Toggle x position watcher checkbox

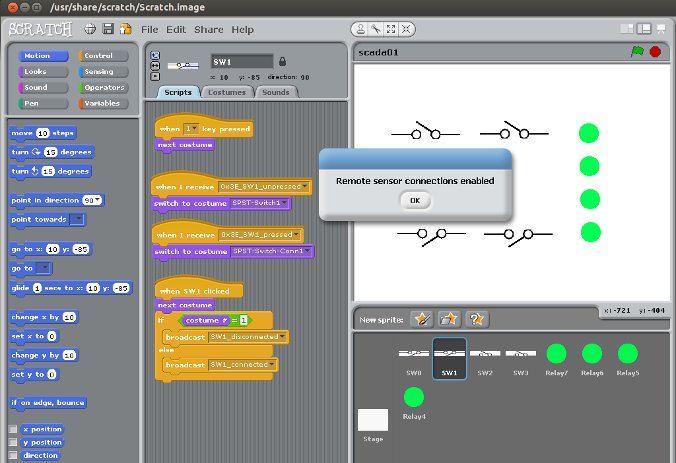pos(13,429)
